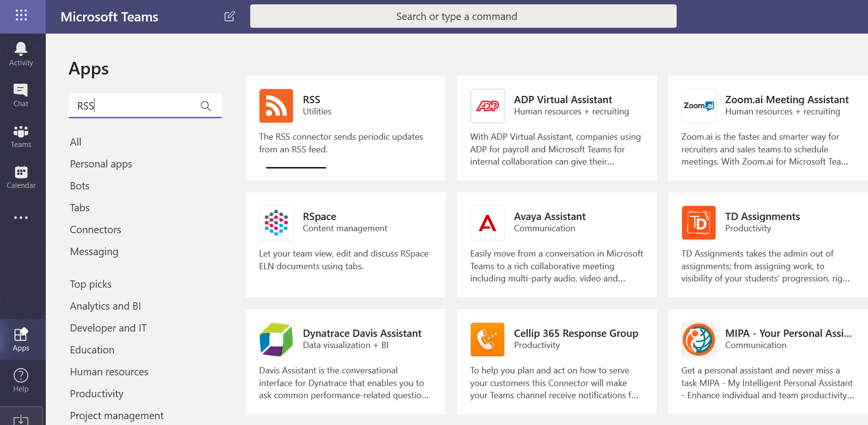Open the ADP Virtual Assistant app title

tap(563, 100)
